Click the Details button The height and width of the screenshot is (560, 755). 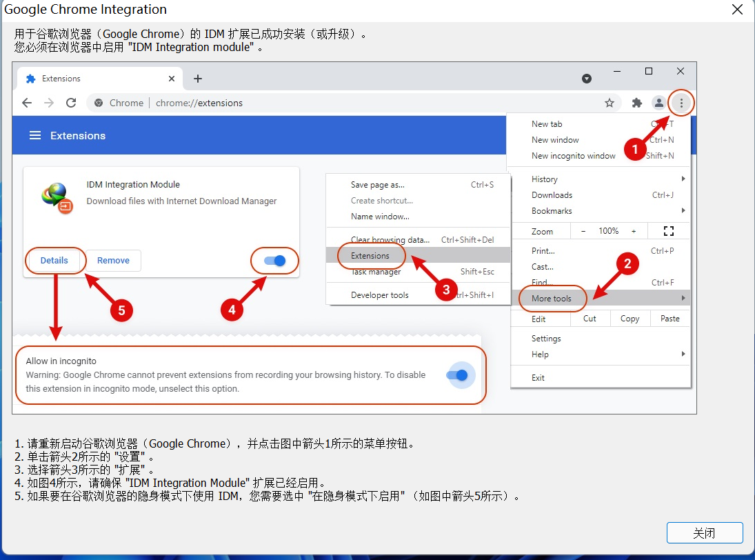click(x=54, y=261)
